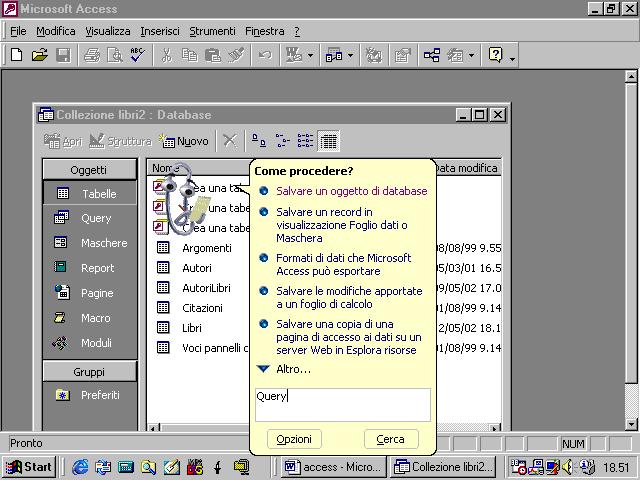Viewport: 640px width, 480px height.
Task: Click the Opzioni button in assistant balloon
Action: pos(294,439)
